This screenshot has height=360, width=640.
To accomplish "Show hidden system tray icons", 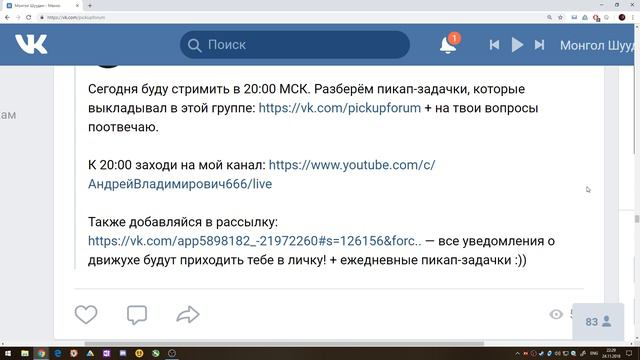I will [517, 353].
